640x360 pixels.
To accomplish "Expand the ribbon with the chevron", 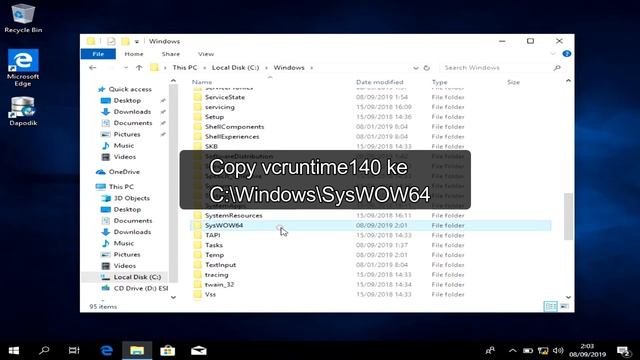I will click(x=553, y=54).
